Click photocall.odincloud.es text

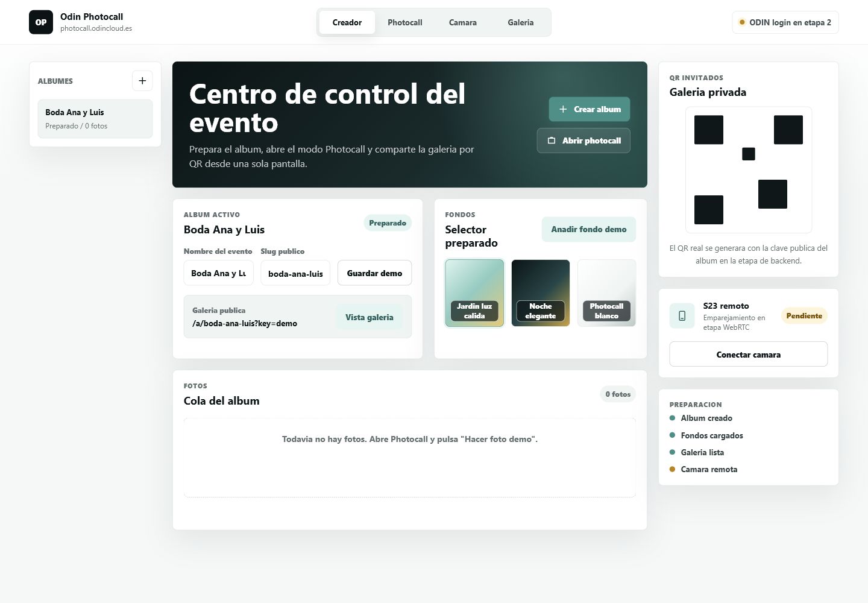pos(96,28)
